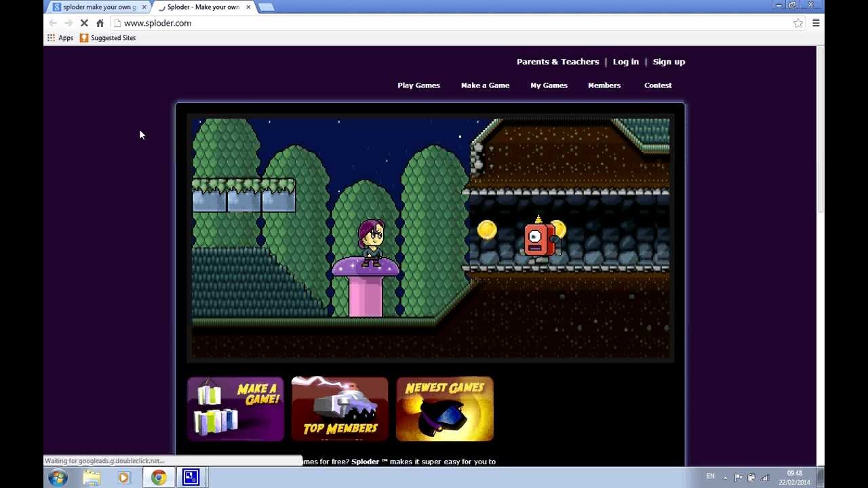Screen dimensions: 868x488
Task: Open the Play Games menu
Action: point(418,85)
